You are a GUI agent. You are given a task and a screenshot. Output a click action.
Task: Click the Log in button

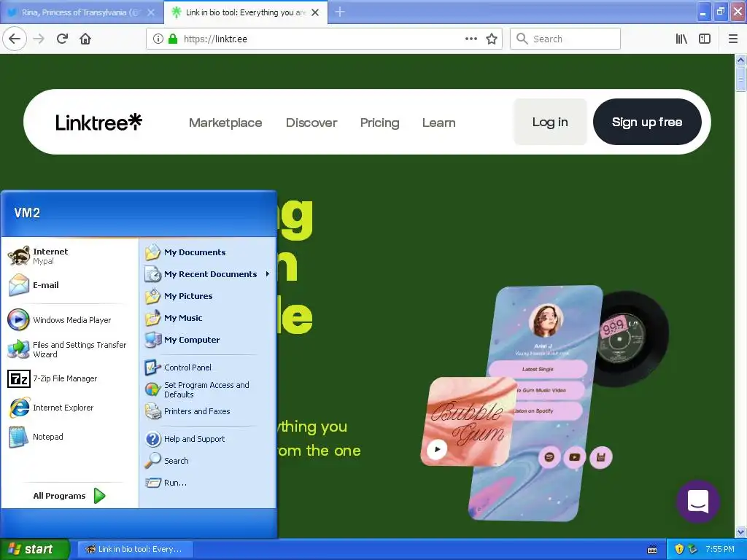550,122
